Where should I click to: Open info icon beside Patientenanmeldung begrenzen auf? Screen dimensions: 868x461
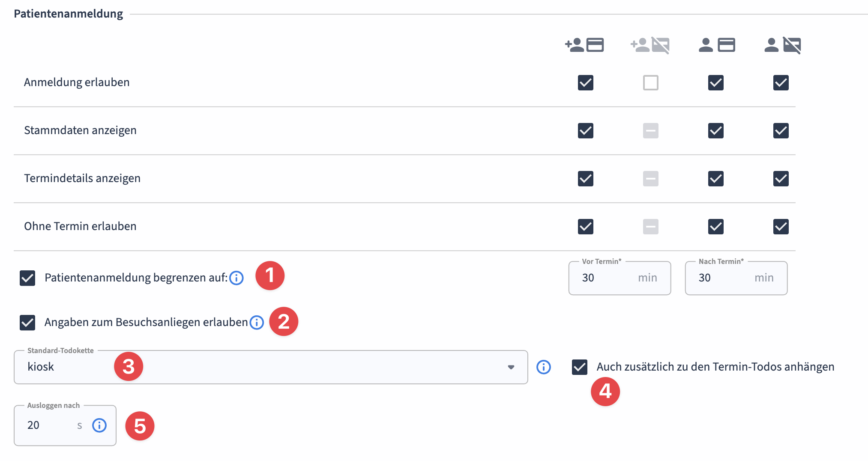pyautogui.click(x=236, y=278)
